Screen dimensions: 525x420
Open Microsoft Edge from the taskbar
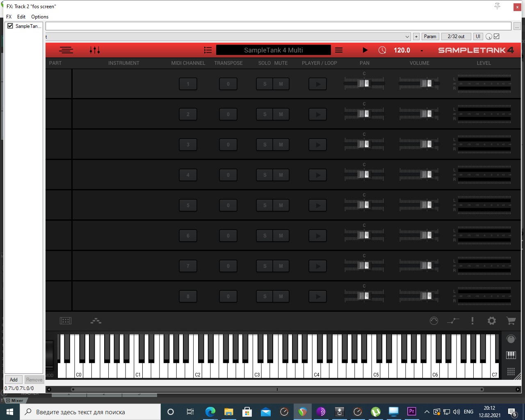[210, 412]
